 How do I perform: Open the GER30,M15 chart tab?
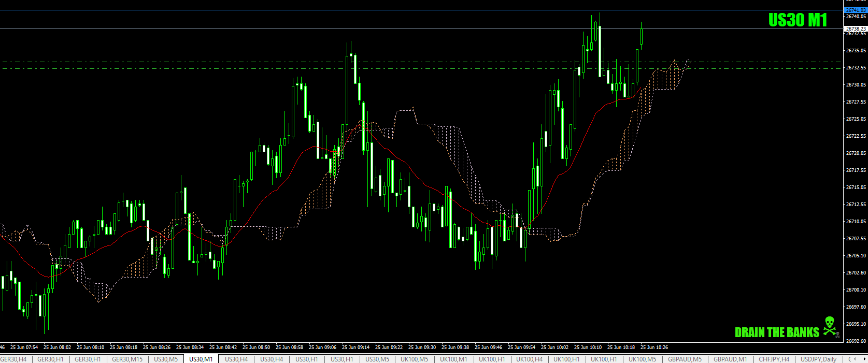point(127,359)
